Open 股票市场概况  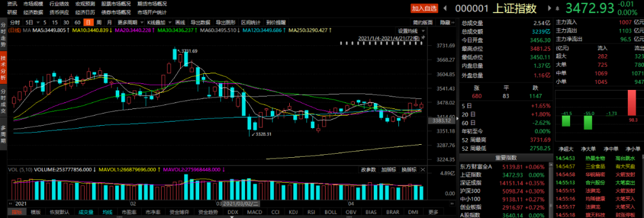(x=116, y=4)
